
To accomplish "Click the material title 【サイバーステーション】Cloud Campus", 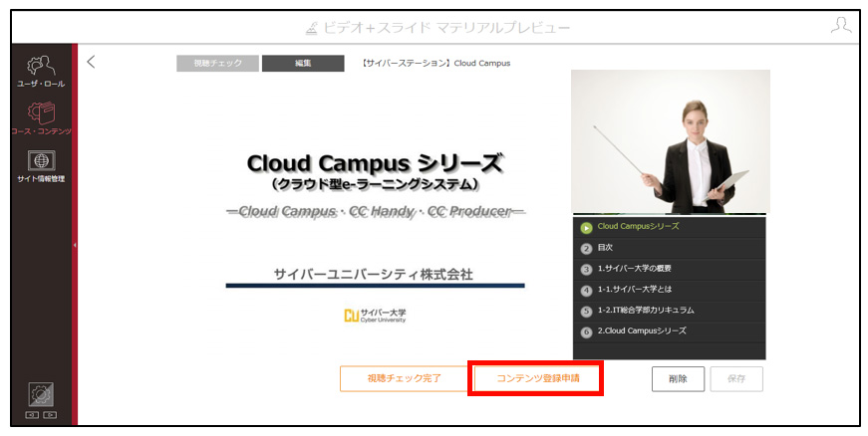I will pos(434,63).
